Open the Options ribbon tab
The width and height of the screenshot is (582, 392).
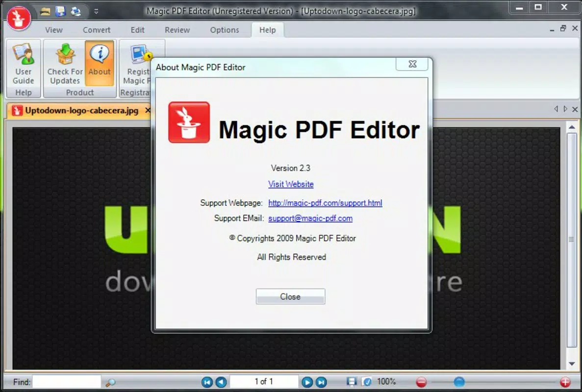pos(224,30)
